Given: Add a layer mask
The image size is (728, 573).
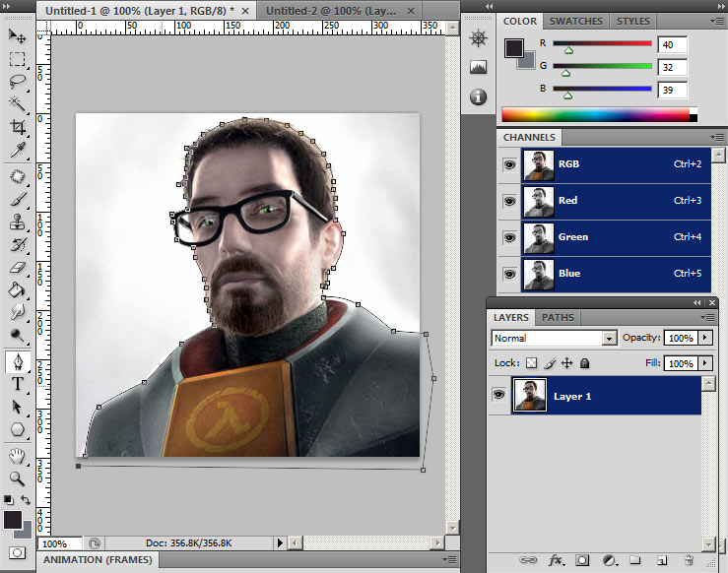Looking at the screenshot, I should pyautogui.click(x=582, y=560).
